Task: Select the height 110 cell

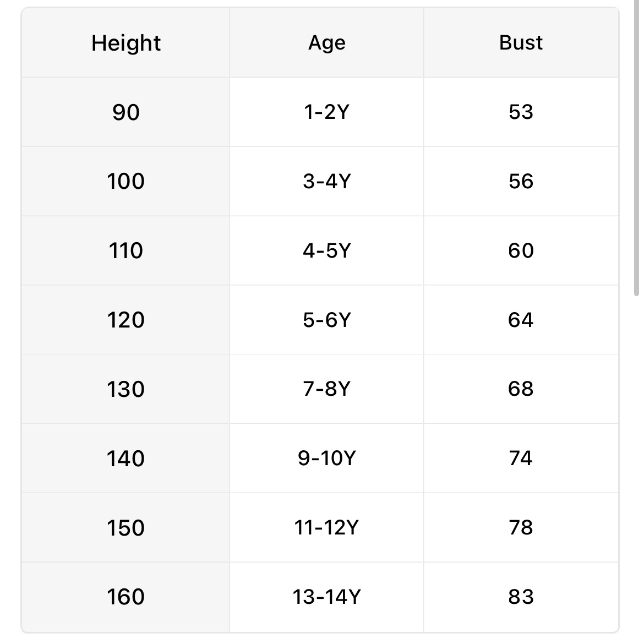Action: (126, 251)
